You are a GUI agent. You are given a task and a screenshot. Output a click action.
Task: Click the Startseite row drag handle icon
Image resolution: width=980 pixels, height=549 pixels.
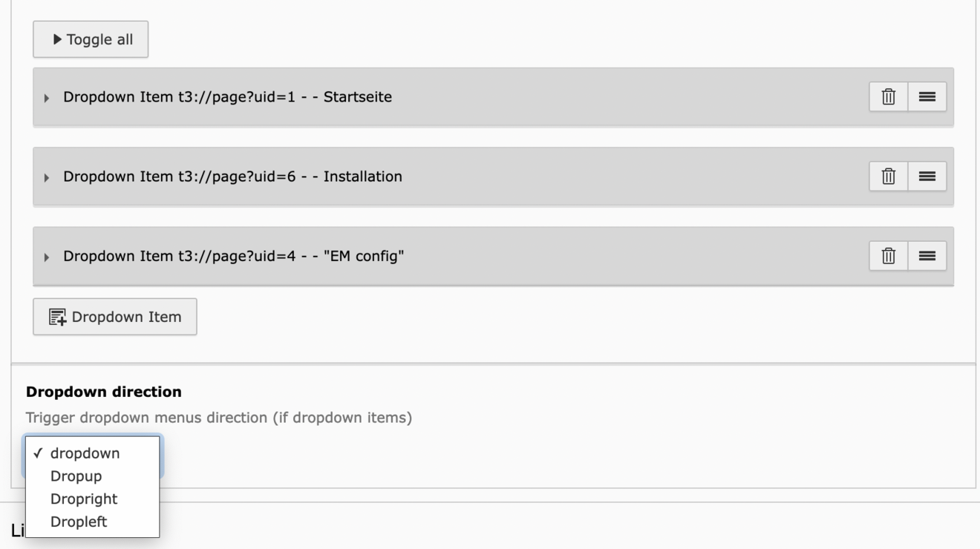point(927,96)
